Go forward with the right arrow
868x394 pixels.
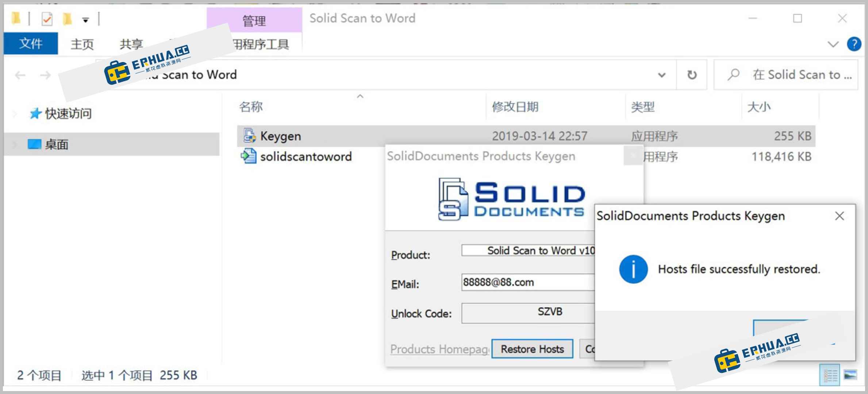[x=45, y=75]
